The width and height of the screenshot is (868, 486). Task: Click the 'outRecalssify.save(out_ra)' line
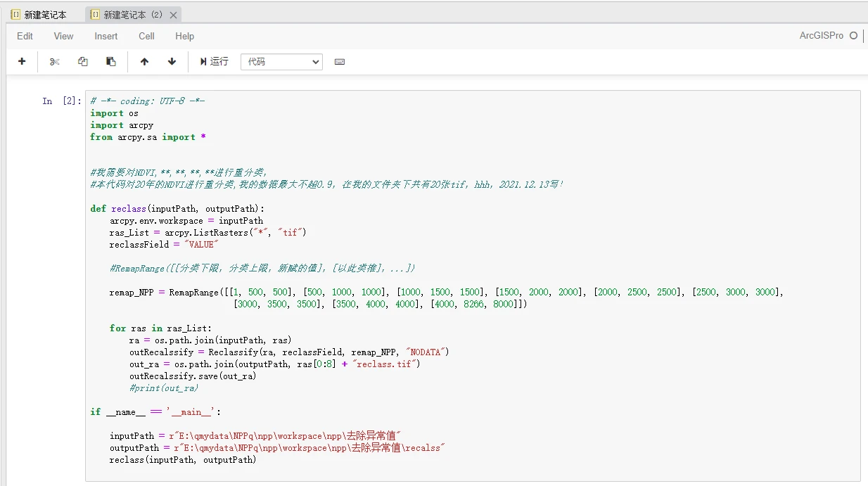(193, 376)
